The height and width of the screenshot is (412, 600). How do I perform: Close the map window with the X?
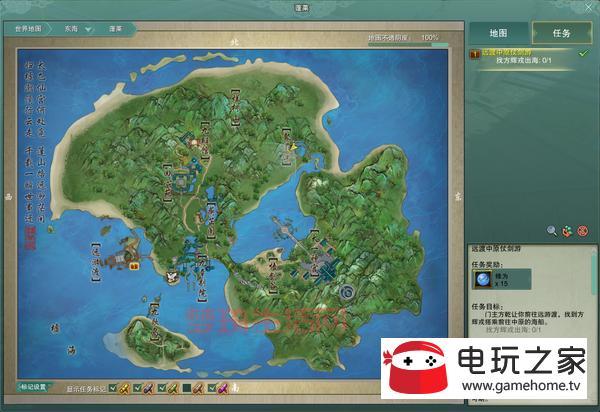pyautogui.click(x=589, y=8)
